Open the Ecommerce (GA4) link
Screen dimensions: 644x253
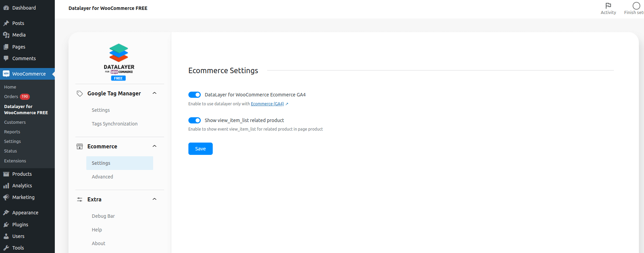coord(267,104)
